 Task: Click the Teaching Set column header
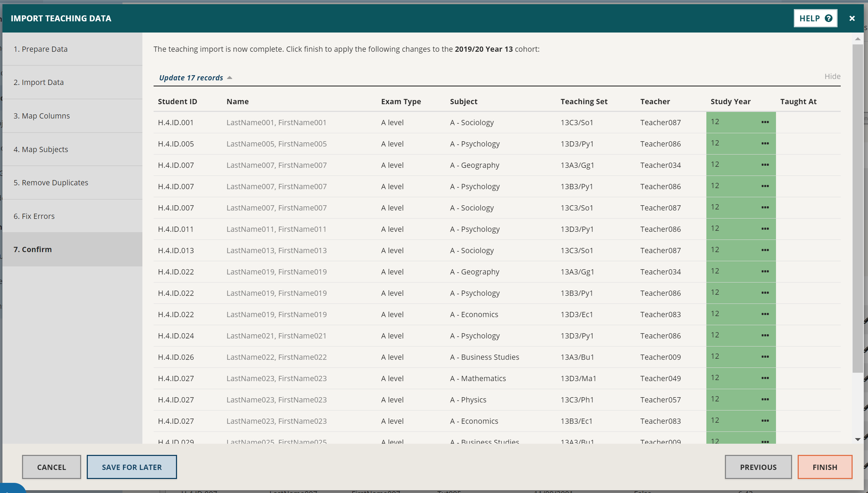[x=584, y=101]
